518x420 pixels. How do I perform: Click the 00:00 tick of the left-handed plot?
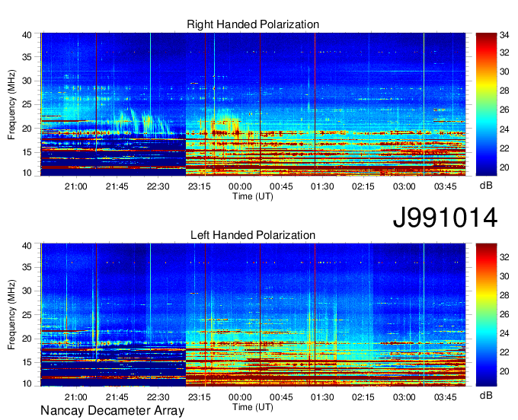pyautogui.click(x=240, y=397)
